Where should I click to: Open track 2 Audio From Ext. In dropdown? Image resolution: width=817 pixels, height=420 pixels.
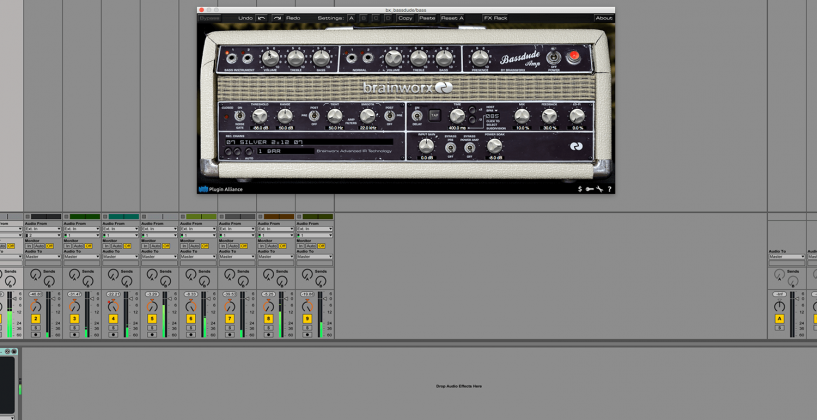42,229
